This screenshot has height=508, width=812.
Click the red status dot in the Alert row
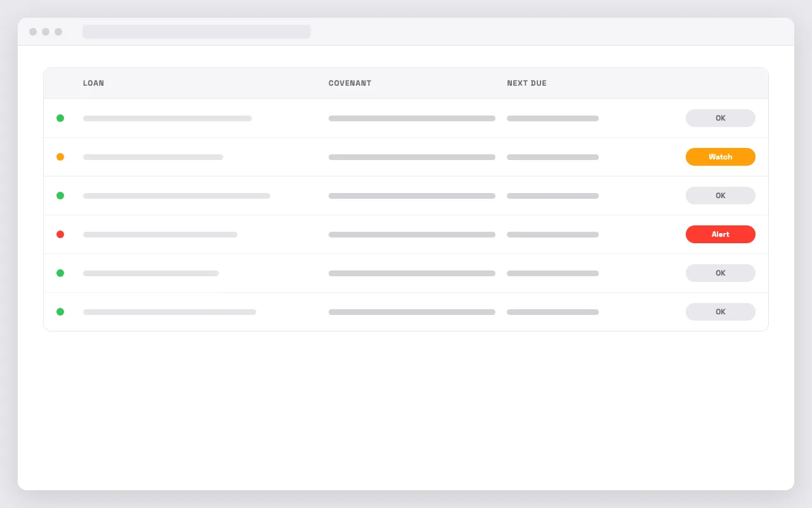pyautogui.click(x=60, y=234)
